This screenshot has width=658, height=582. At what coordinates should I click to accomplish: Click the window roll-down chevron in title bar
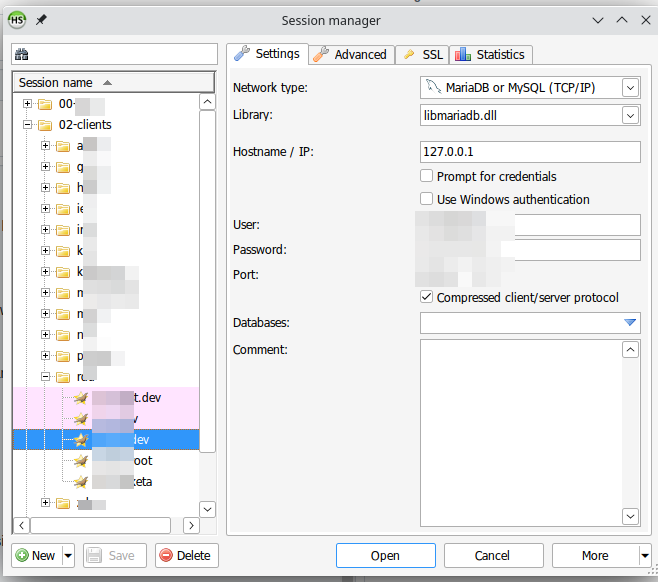[598, 20]
